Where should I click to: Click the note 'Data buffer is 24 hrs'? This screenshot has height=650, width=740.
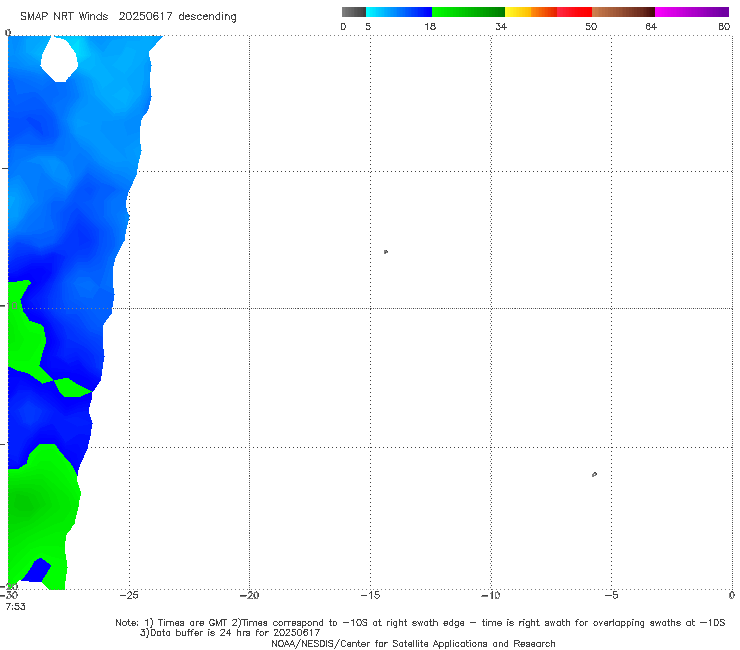(230, 633)
